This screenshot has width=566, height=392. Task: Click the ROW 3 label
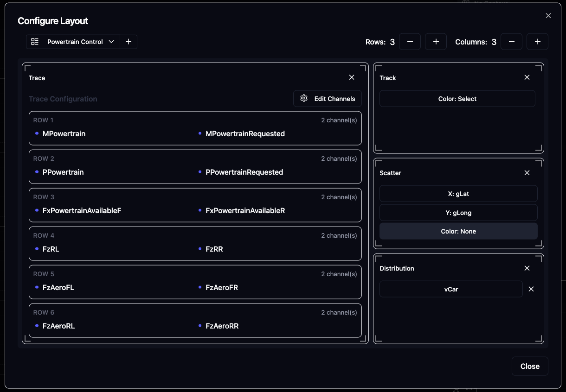coord(44,197)
